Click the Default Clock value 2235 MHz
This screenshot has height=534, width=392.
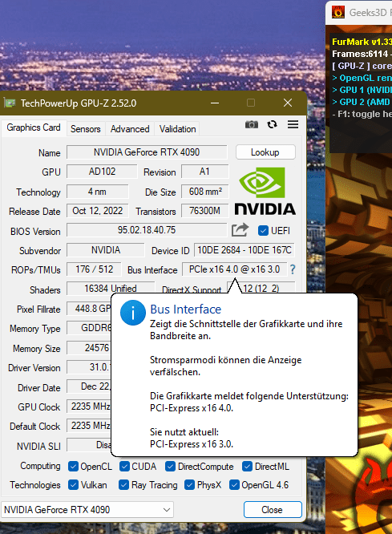89,426
